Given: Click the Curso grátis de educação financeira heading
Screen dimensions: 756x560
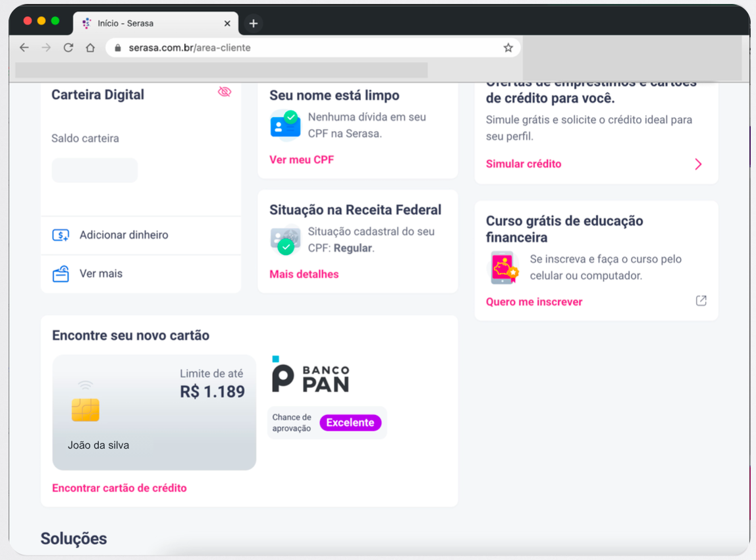Looking at the screenshot, I should pyautogui.click(x=564, y=229).
